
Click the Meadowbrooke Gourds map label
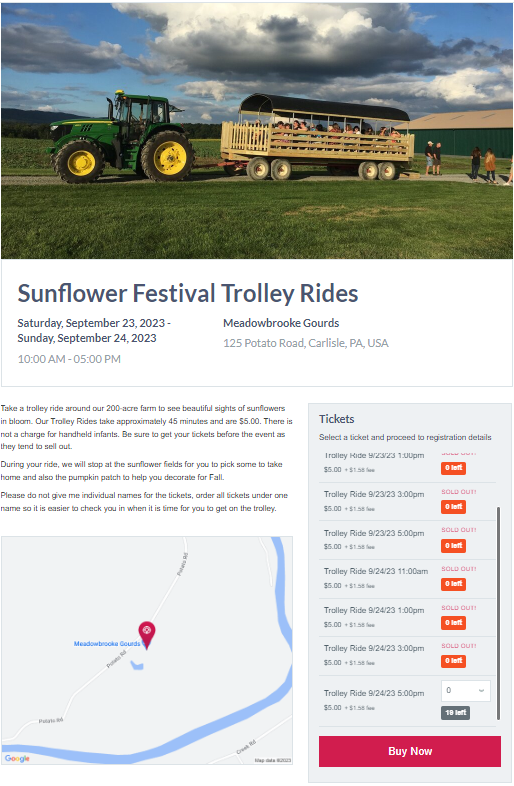coord(107,644)
